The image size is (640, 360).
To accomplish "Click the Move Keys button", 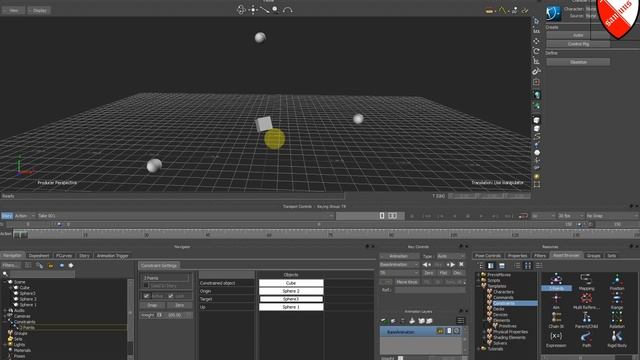I will click(x=407, y=282).
